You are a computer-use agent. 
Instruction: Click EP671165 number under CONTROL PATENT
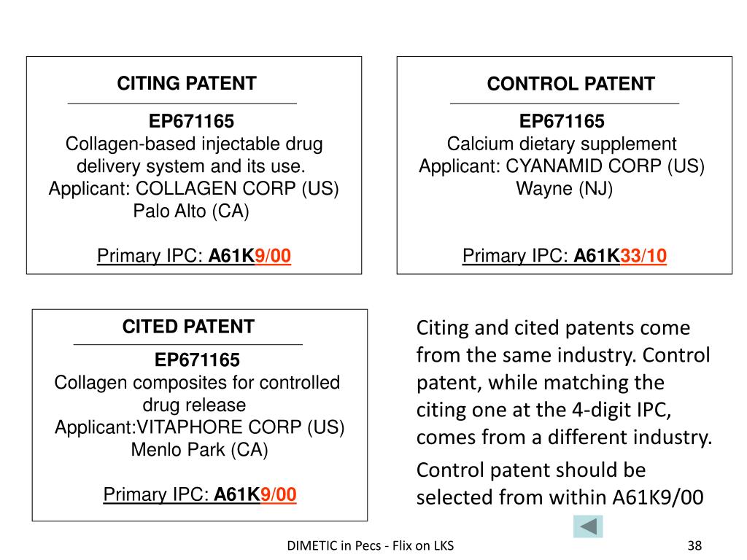[x=562, y=121]
